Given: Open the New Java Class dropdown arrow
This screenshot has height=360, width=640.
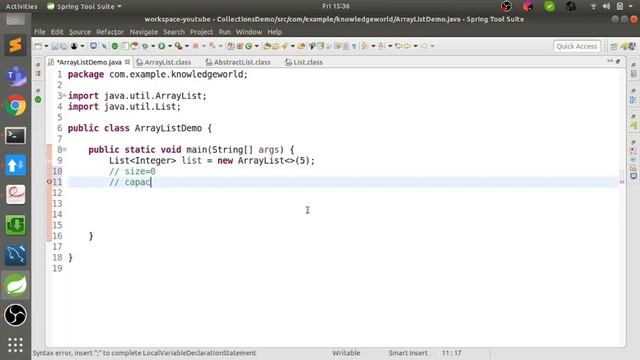Looking at the screenshot, I should point(256,46).
